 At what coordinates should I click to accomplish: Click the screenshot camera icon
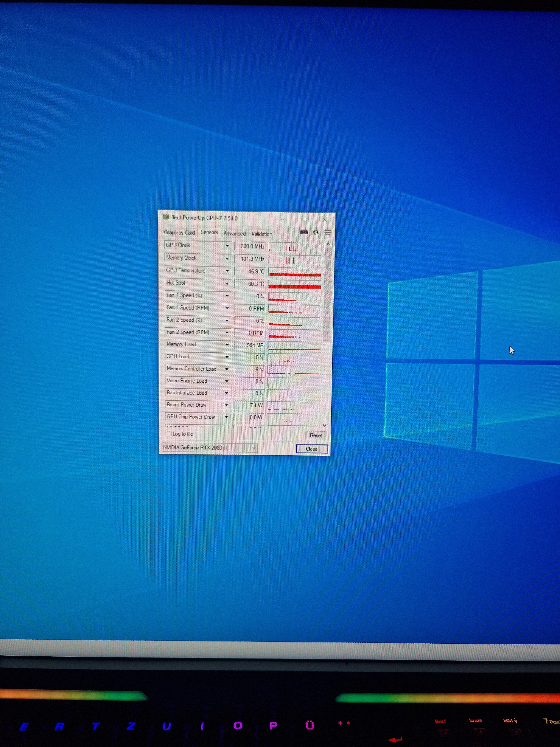click(x=304, y=232)
